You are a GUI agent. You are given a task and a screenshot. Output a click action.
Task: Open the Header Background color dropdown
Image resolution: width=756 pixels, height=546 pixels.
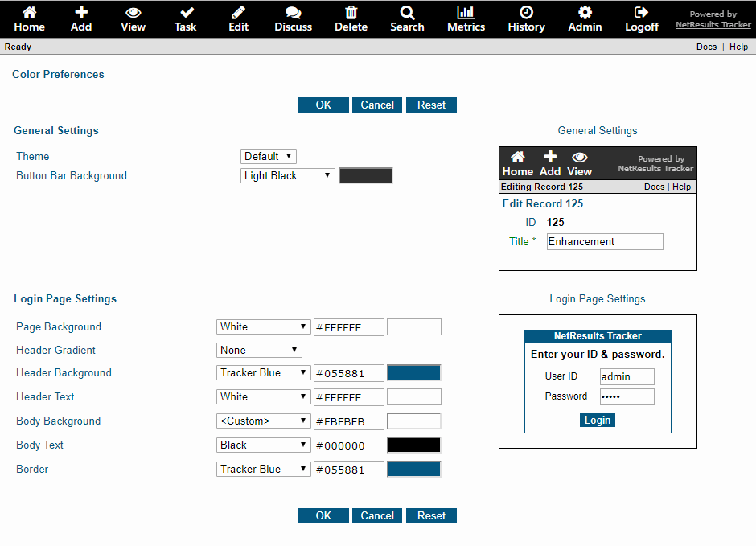(263, 372)
